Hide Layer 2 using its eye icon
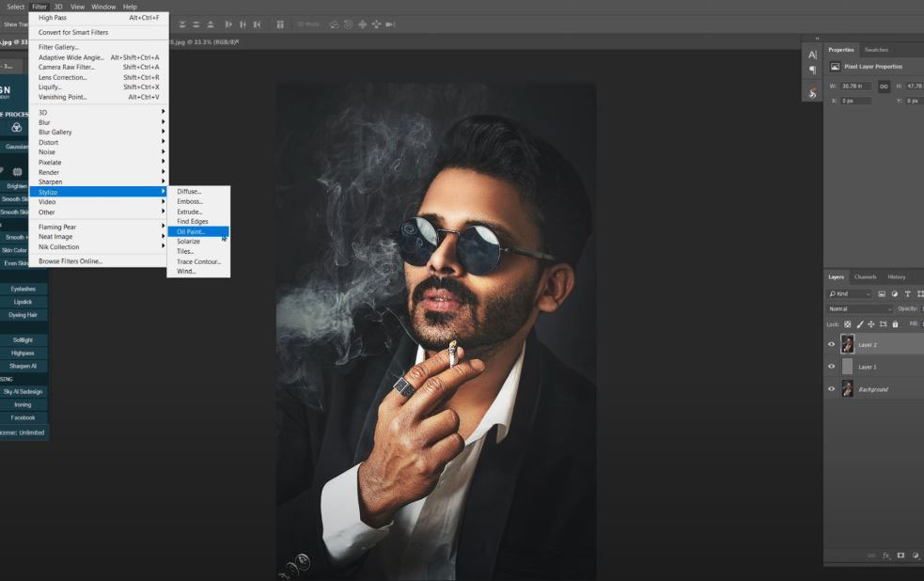 (x=831, y=344)
